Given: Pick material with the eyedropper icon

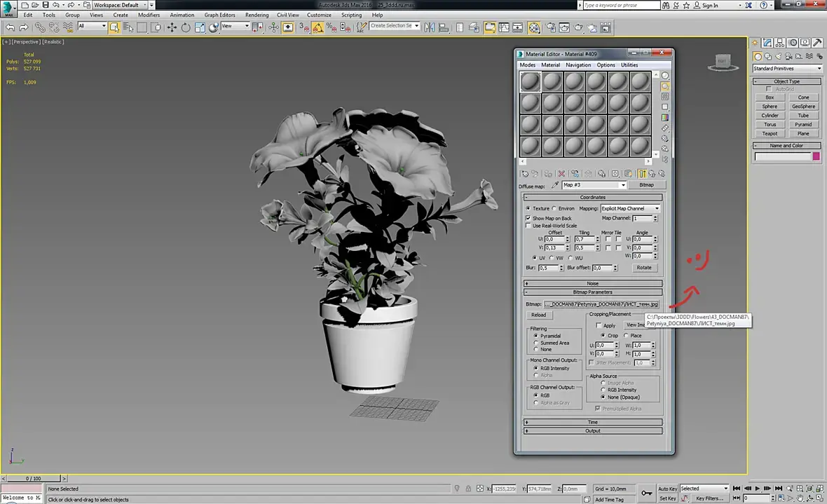Looking at the screenshot, I should [x=556, y=185].
